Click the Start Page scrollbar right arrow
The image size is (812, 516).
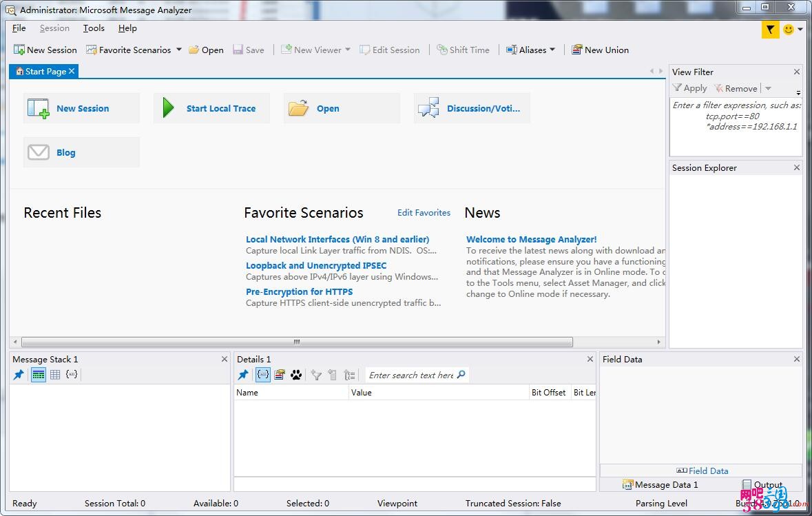click(x=658, y=342)
